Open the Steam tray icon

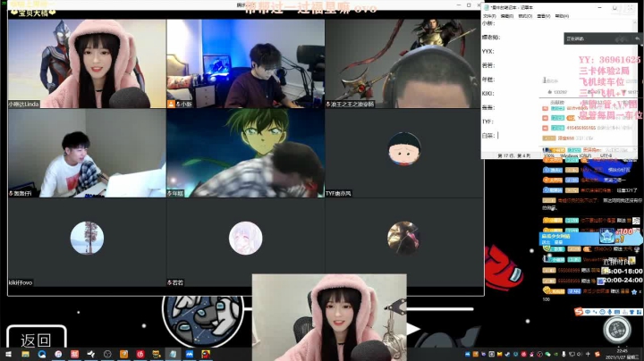[508, 354]
